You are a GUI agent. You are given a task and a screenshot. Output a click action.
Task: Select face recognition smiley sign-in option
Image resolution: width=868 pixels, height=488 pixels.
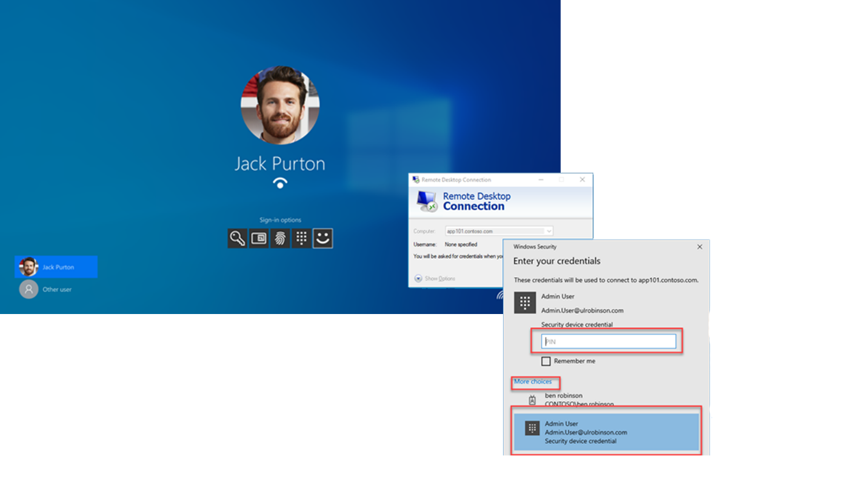tap(322, 238)
